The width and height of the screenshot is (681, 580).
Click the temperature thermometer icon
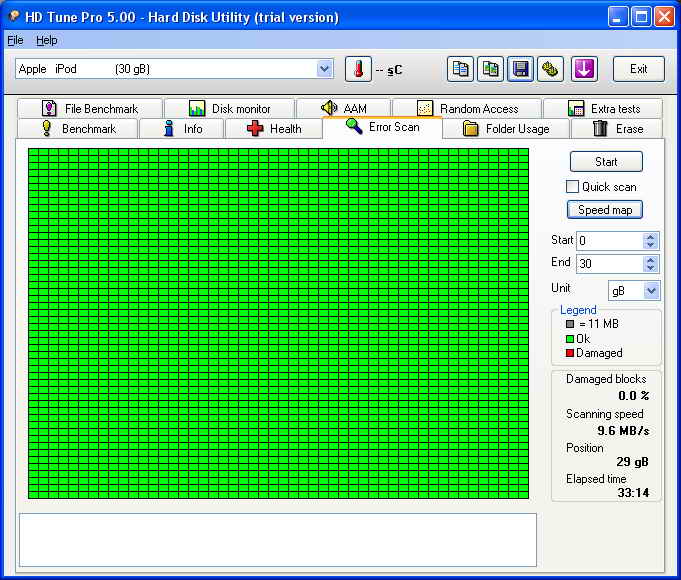[358, 69]
